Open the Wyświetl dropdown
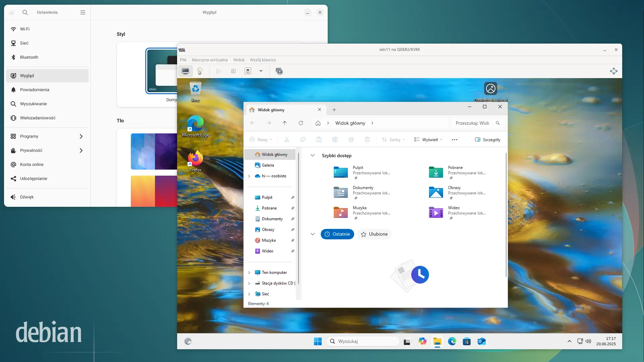Image resolution: width=644 pixels, height=362 pixels. [428, 140]
